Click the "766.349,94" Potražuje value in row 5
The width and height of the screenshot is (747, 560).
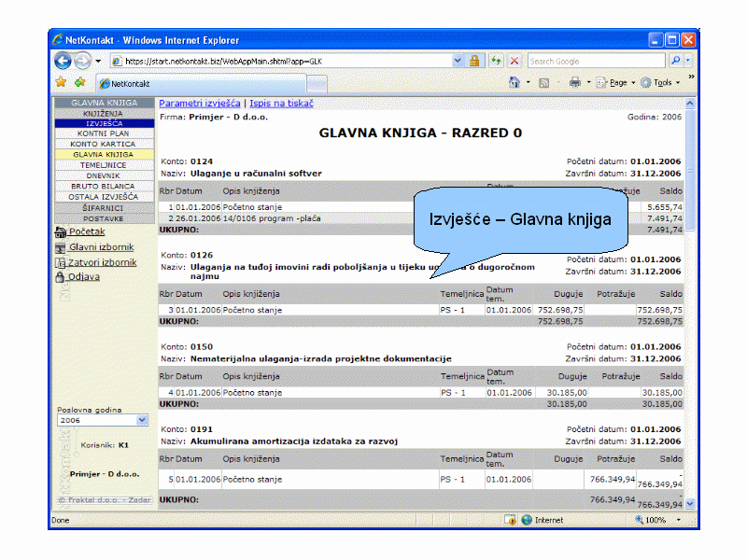coord(613,479)
